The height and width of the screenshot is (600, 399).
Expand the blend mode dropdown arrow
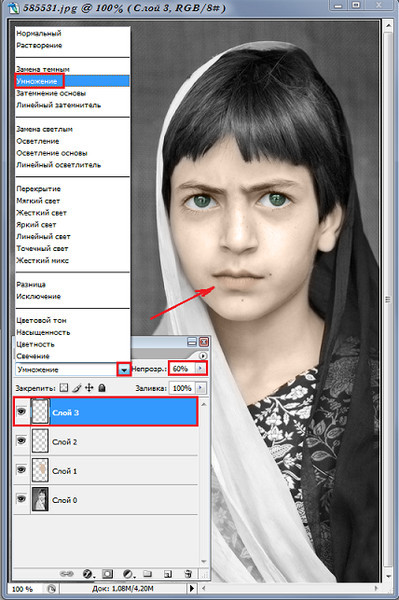pos(124,370)
